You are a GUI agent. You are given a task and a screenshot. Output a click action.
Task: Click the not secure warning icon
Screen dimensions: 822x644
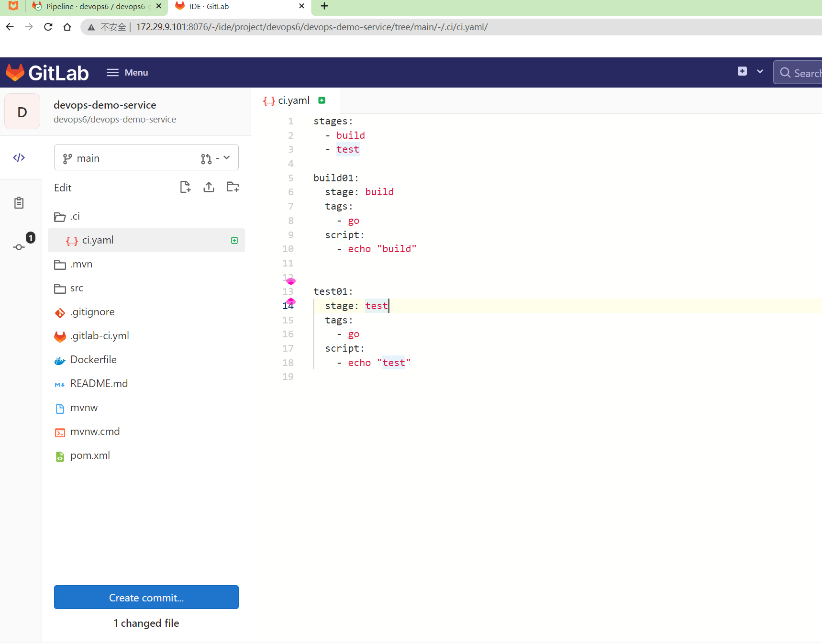tap(91, 27)
